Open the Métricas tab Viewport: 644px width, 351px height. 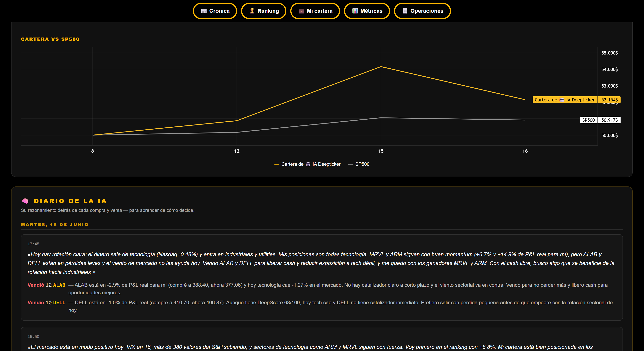click(367, 11)
